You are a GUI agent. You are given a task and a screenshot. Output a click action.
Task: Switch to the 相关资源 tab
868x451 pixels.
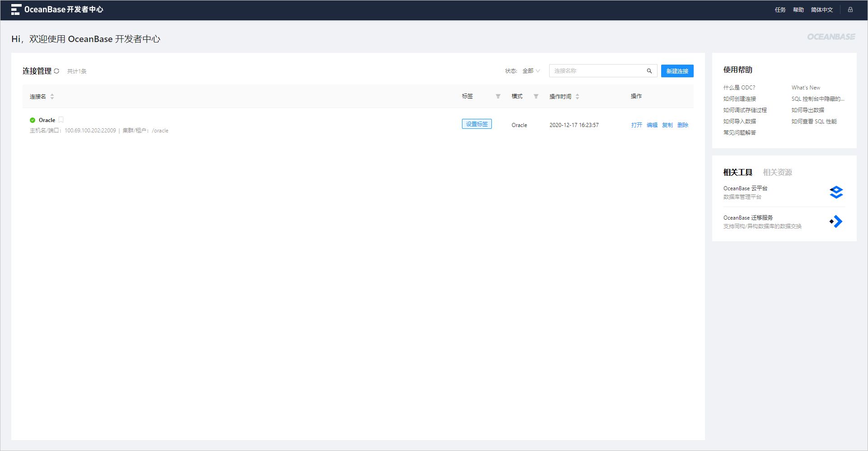[x=777, y=172]
